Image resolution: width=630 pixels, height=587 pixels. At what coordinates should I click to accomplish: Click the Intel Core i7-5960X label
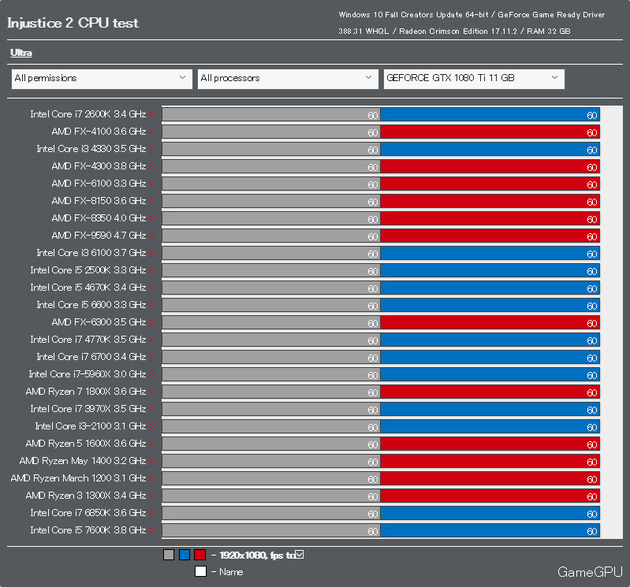pyautogui.click(x=87, y=374)
